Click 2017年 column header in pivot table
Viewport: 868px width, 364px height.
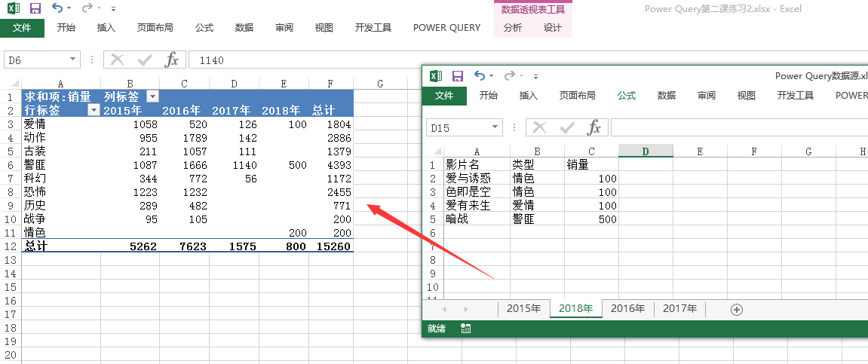235,110
